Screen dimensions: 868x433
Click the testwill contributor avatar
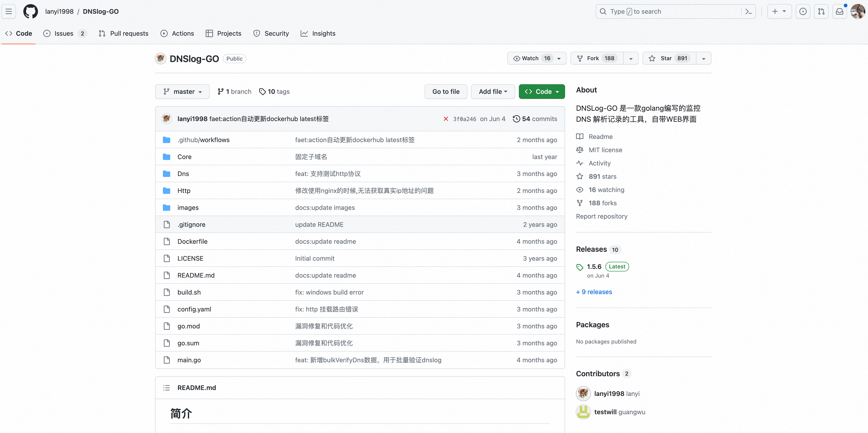pos(583,412)
